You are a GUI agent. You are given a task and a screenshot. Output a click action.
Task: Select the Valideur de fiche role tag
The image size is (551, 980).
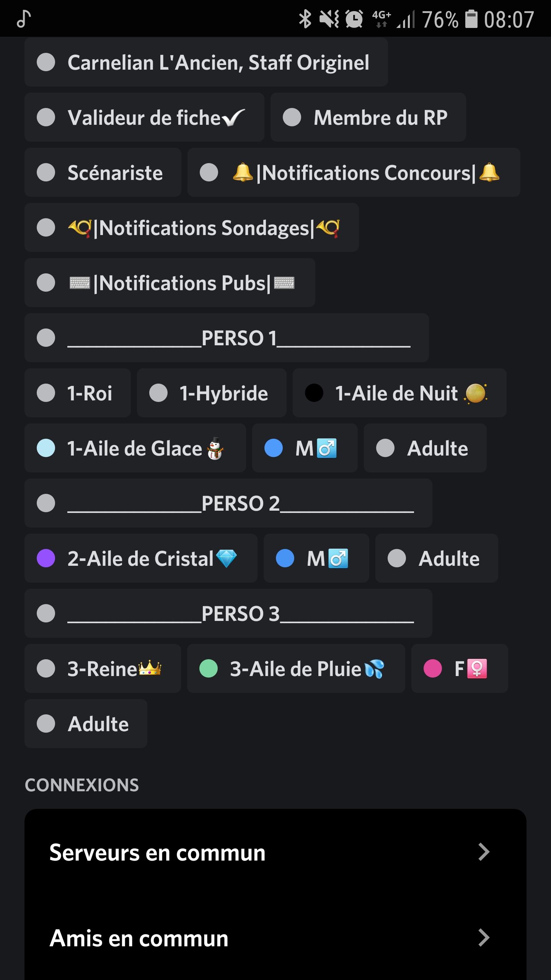pyautogui.click(x=144, y=118)
